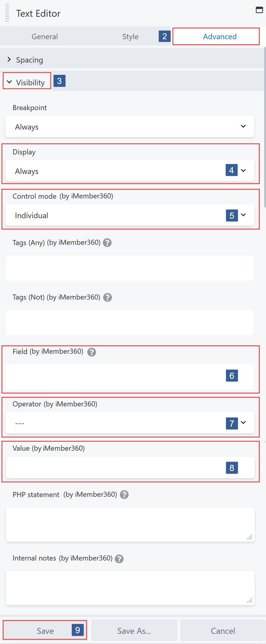
Task: Switch to the Style tab
Action: point(130,36)
